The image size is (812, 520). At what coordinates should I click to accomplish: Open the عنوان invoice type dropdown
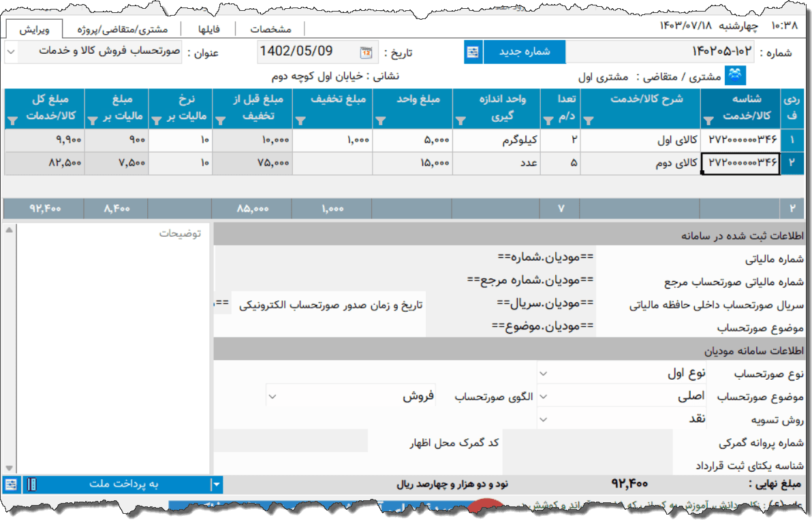[x=10, y=52]
